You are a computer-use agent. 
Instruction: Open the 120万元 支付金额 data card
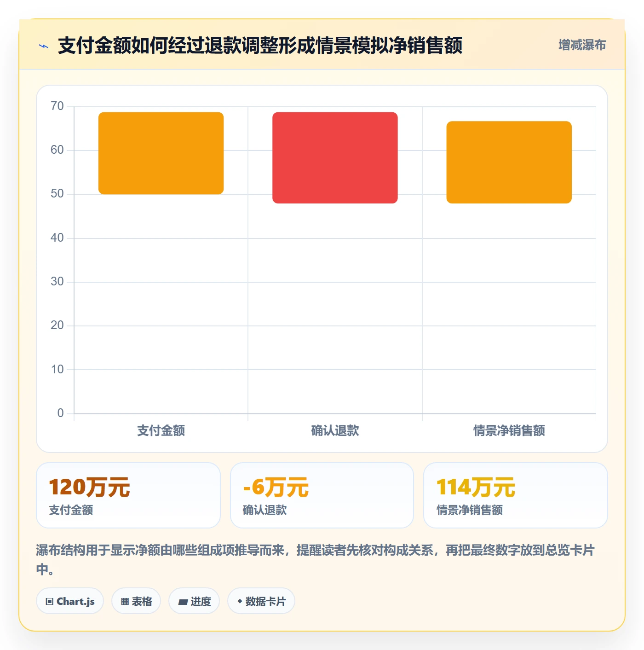(128, 495)
